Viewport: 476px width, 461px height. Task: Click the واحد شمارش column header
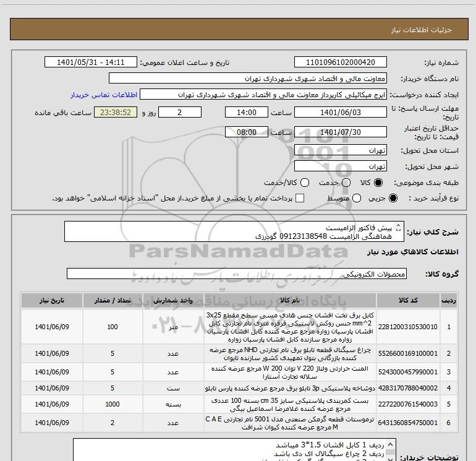click(x=173, y=300)
